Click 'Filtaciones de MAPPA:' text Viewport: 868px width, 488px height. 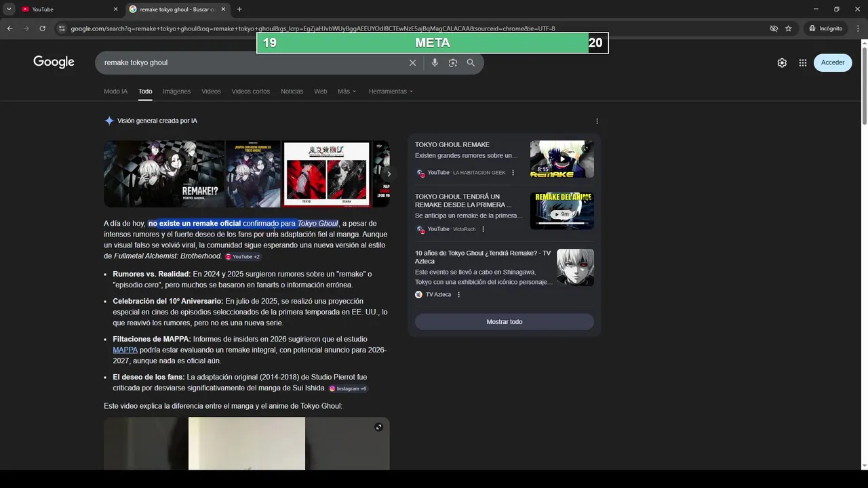[152, 339]
